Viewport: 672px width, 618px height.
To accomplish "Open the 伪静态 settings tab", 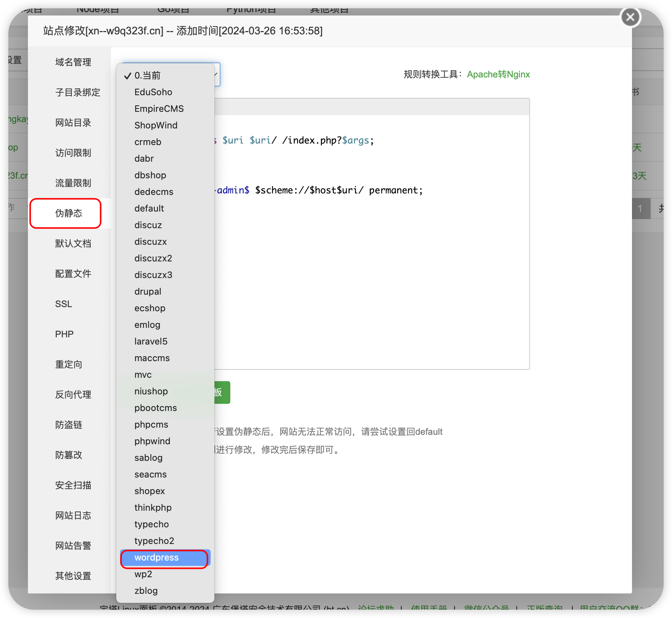I will pyautogui.click(x=69, y=213).
